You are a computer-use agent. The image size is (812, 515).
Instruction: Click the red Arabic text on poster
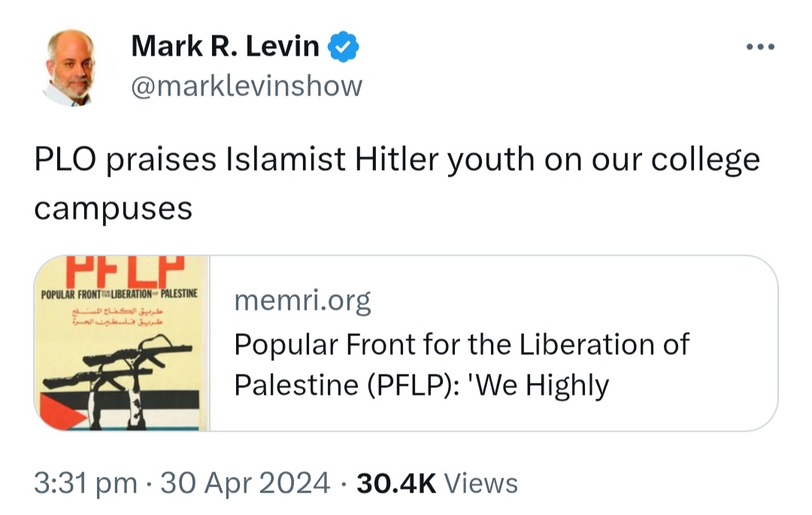[118, 317]
